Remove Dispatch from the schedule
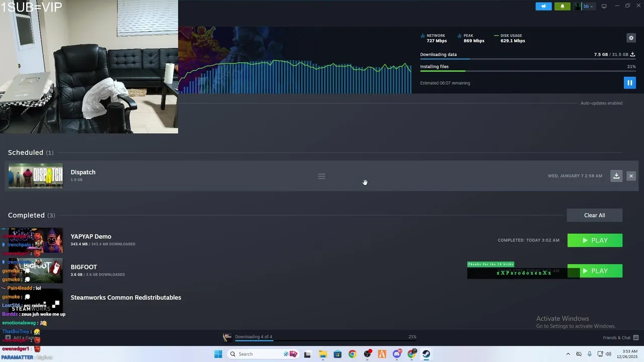 tap(631, 175)
